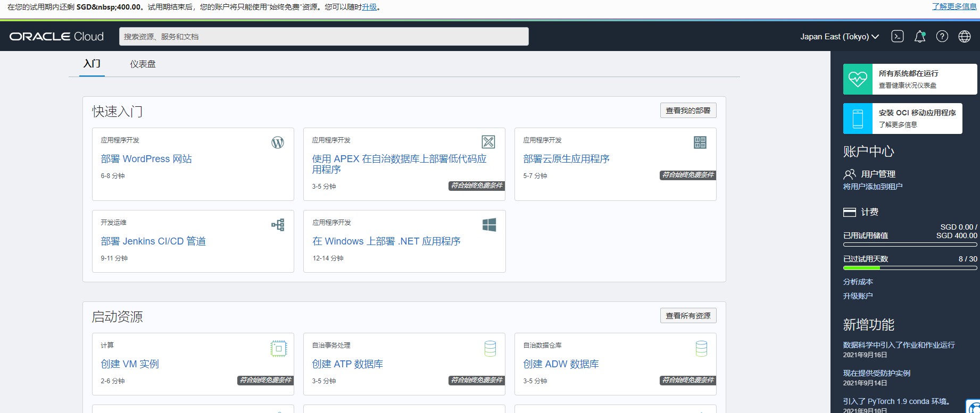Click the 计费 heading
This screenshot has width=980, height=413.
click(870, 212)
